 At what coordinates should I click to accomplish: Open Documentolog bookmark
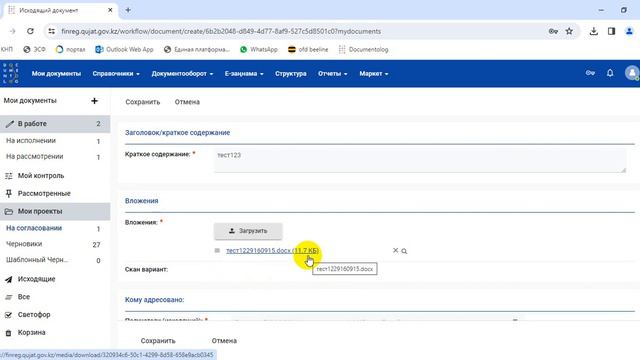tap(363, 49)
